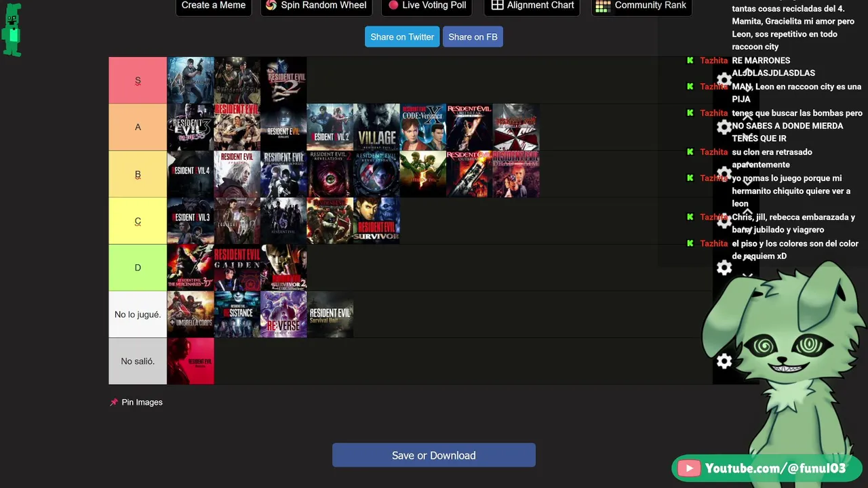Open settings gear for the S tier row

tap(724, 80)
